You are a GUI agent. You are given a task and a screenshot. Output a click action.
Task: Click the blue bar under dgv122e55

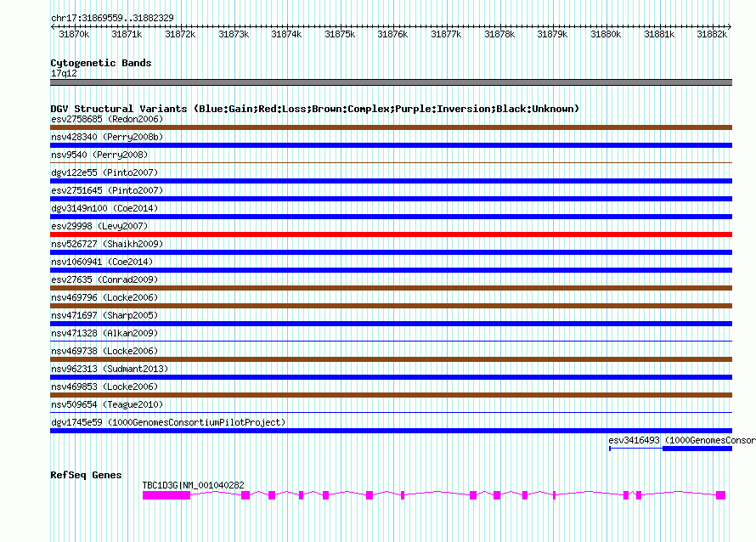[x=391, y=181]
